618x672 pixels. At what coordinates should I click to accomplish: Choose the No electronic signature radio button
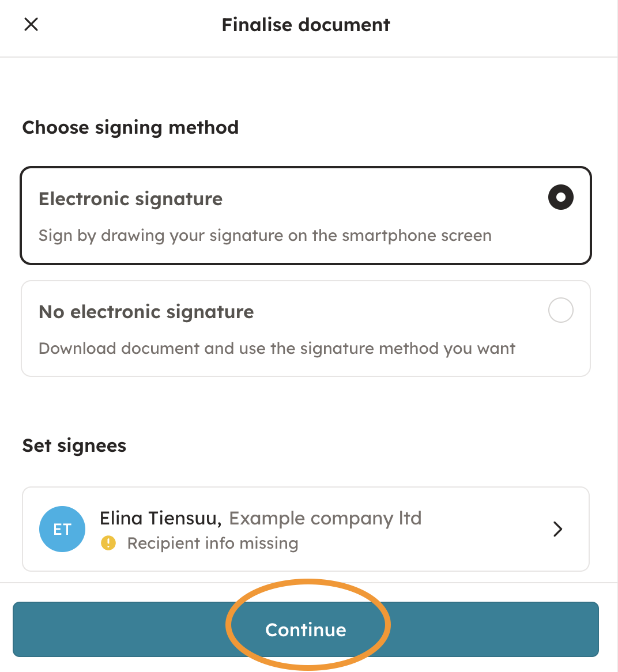coord(560,310)
